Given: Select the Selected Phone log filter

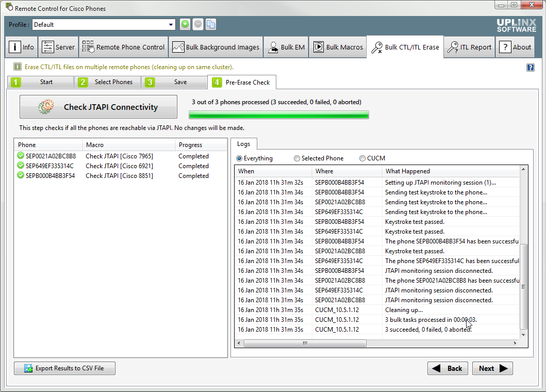Looking at the screenshot, I should coord(319,158).
